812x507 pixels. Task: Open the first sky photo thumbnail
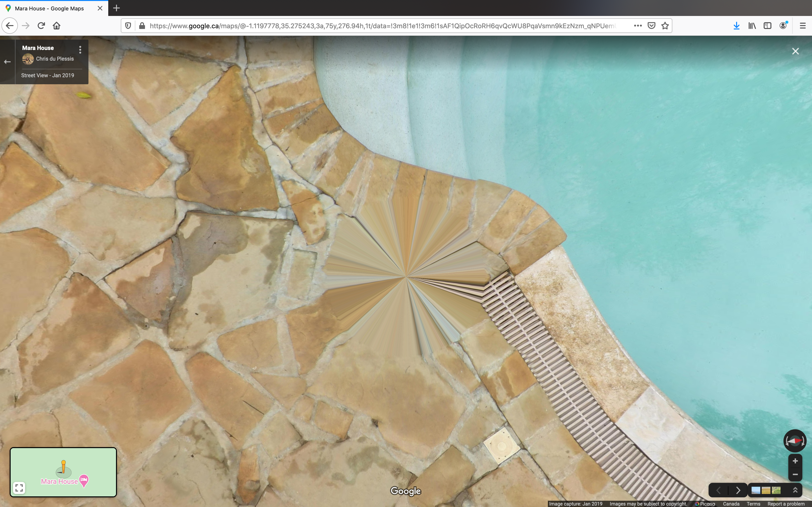pyautogui.click(x=756, y=490)
